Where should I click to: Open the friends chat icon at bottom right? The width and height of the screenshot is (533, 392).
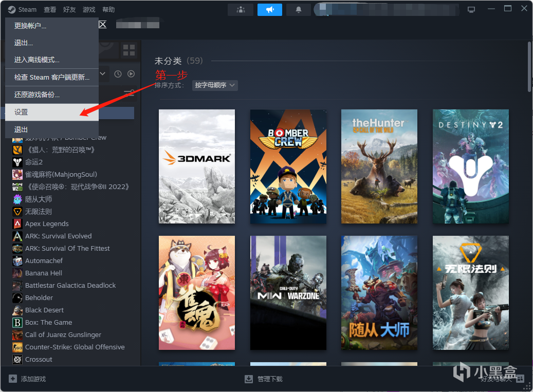520,379
